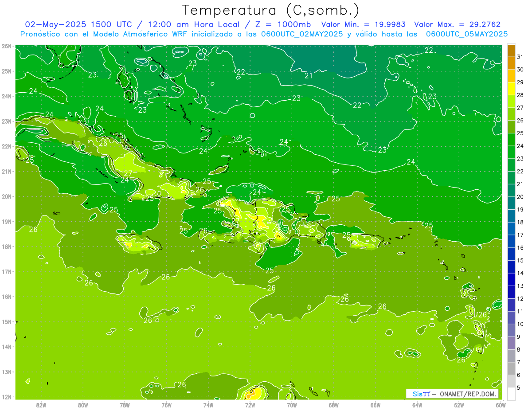Select the 'Z = 1000mb' level text
Screen dimensions: 532x411
pos(282,24)
